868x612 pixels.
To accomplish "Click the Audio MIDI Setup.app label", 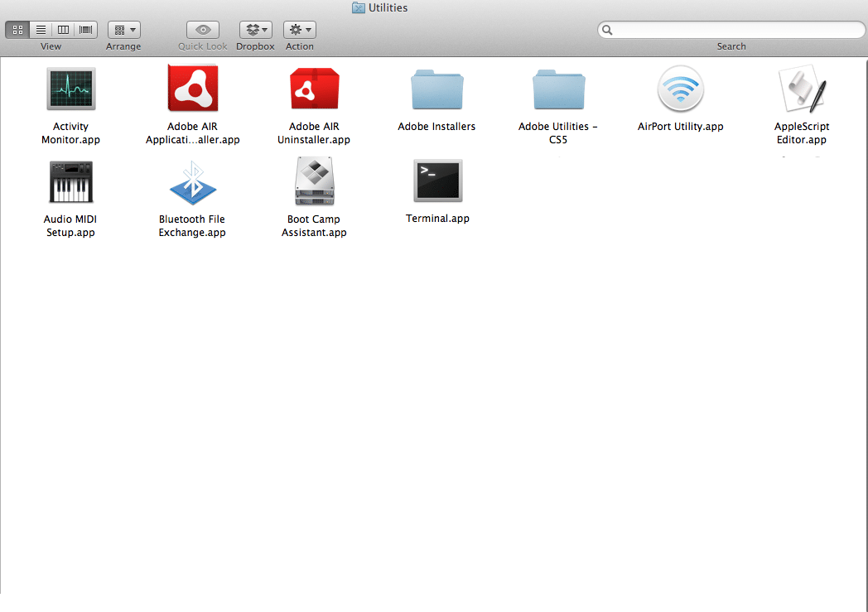I will (x=70, y=226).
